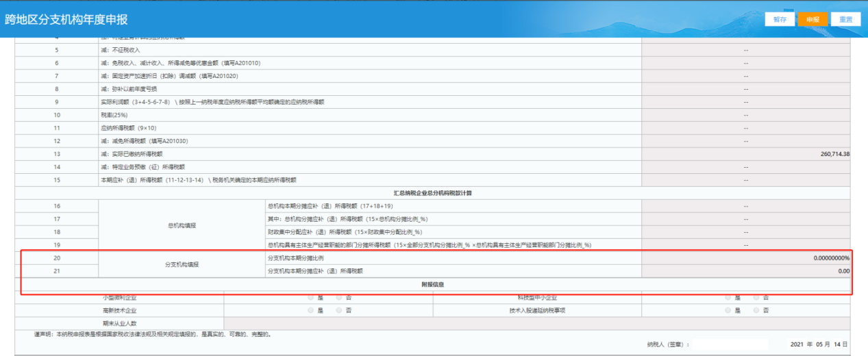This screenshot has width=868, height=356.
Task: Click the 暂存 button to save draft
Action: (780, 19)
